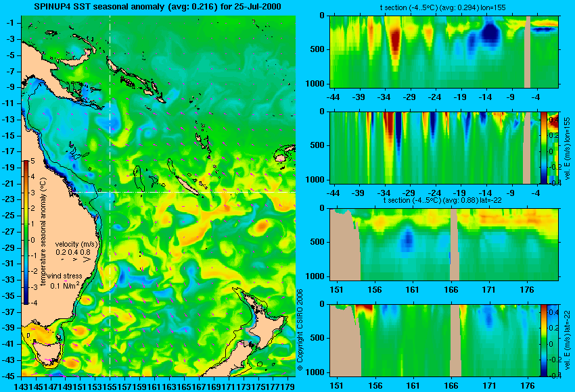The image size is (575, 392).
Task: Click the '500' depth label of the top section
Action: [317, 49]
